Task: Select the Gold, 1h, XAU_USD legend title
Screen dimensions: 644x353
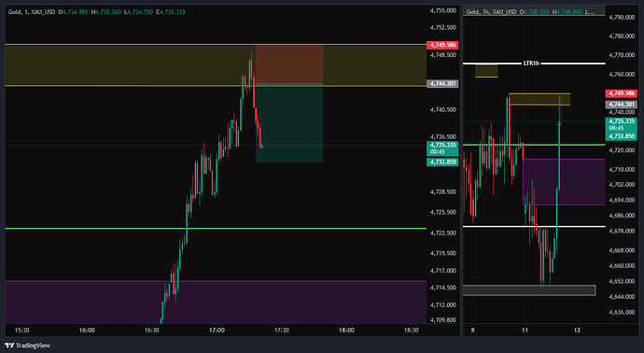Action: pos(491,12)
